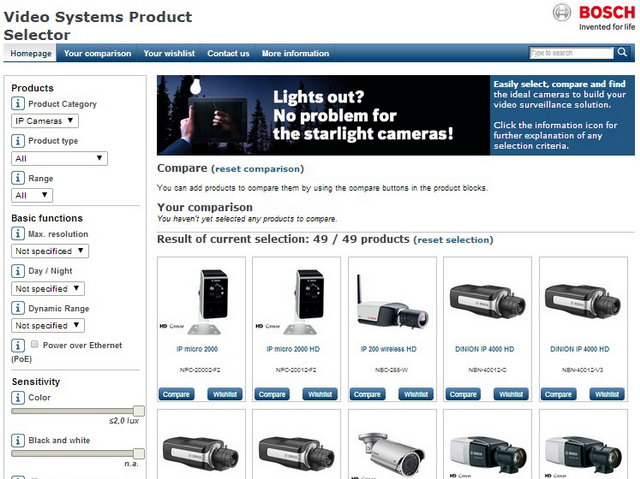The height and width of the screenshot is (479, 640).
Task: Click the IP micro 2000 HD title link
Action: click(x=293, y=349)
